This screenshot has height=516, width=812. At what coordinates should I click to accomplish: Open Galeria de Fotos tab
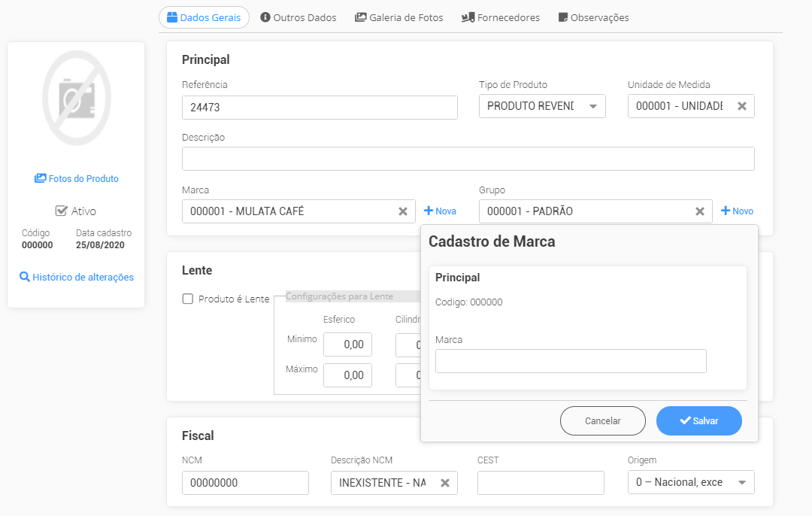click(398, 17)
